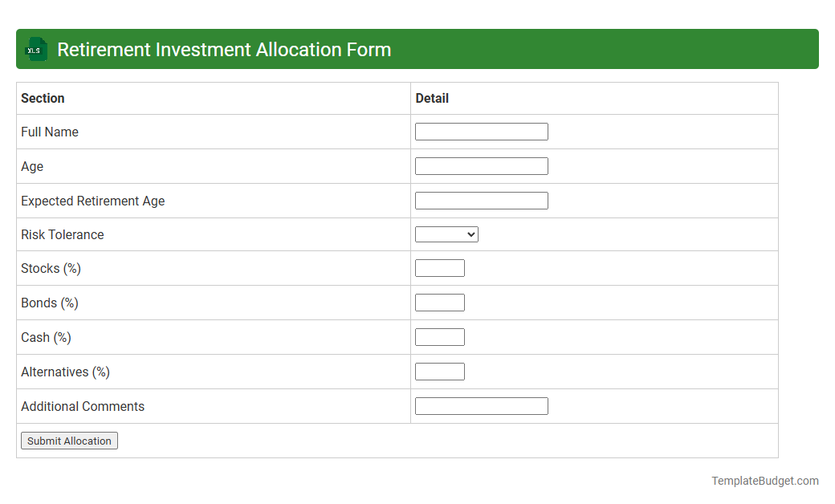Viewport: 835px width, 504px height.
Task: Click the TemplateBudget.com link
Action: pyautogui.click(x=764, y=481)
